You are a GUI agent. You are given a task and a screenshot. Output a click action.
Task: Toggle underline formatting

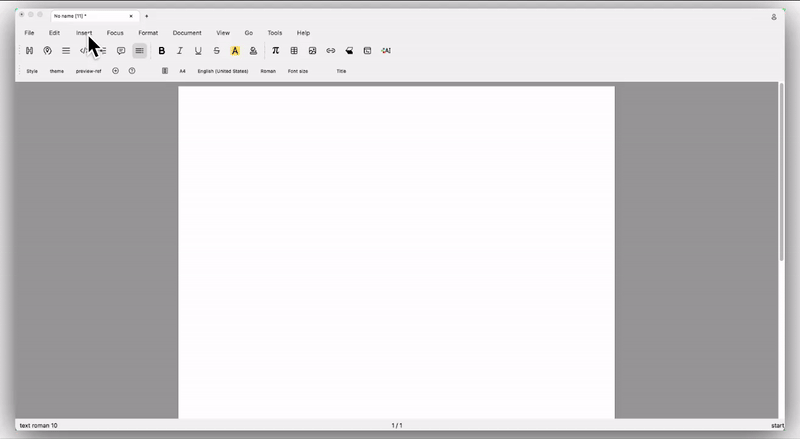(x=198, y=51)
